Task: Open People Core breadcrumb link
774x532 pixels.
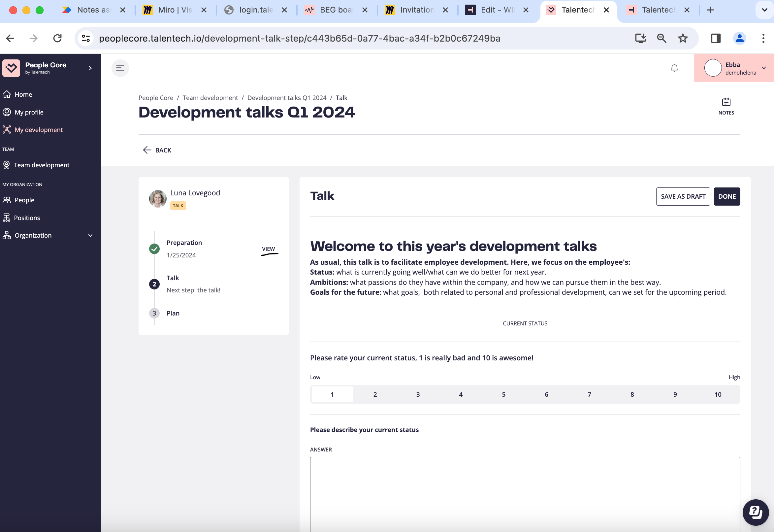Action: click(156, 98)
